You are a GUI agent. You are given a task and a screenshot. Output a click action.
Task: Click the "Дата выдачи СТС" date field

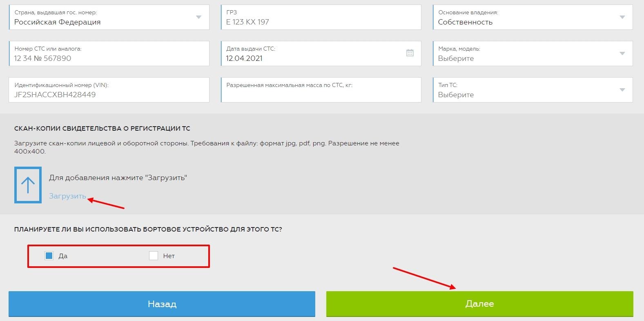pos(321,53)
